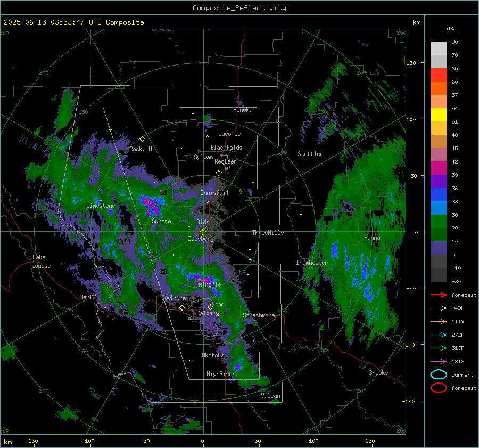Screen dimensions: 479x448
Task: Click the yellow swatch between 54 and 51 dBZ
Action: click(439, 115)
